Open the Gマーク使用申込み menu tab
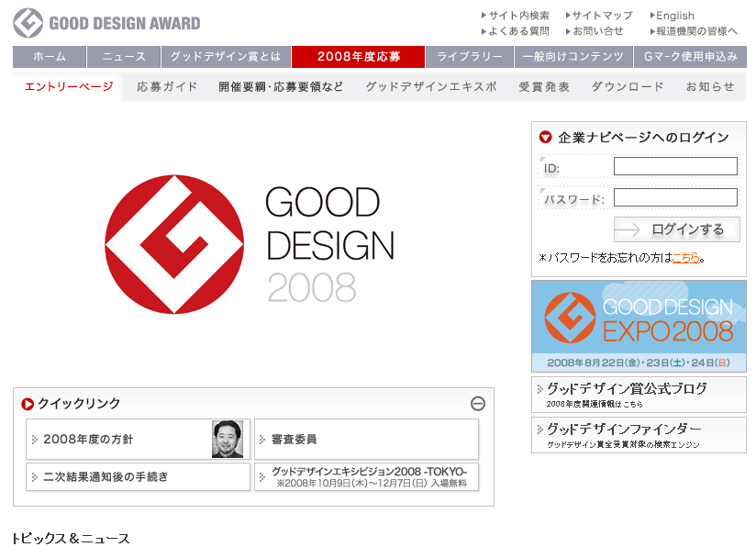 pyautogui.click(x=691, y=57)
